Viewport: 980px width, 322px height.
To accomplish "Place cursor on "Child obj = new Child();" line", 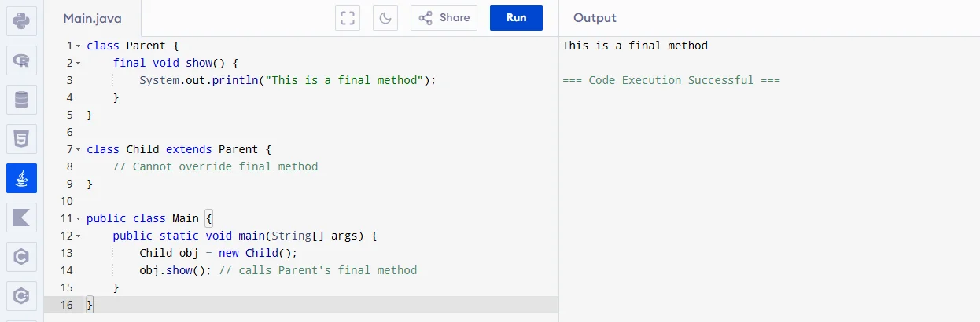I will click(x=219, y=253).
